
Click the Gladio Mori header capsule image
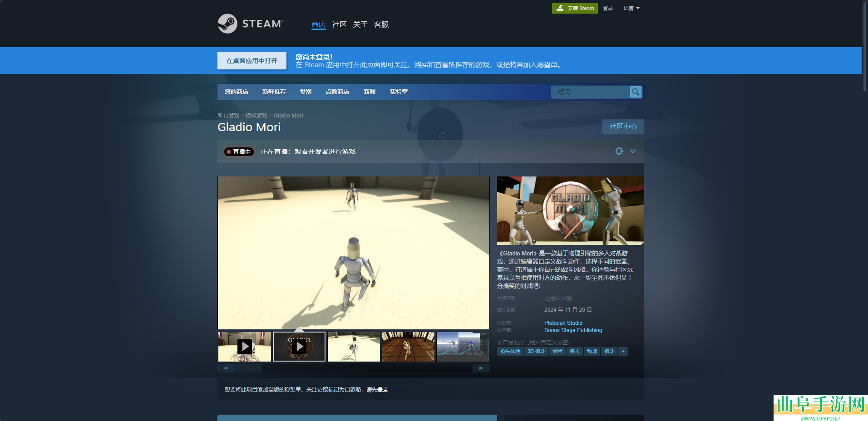[x=571, y=211]
